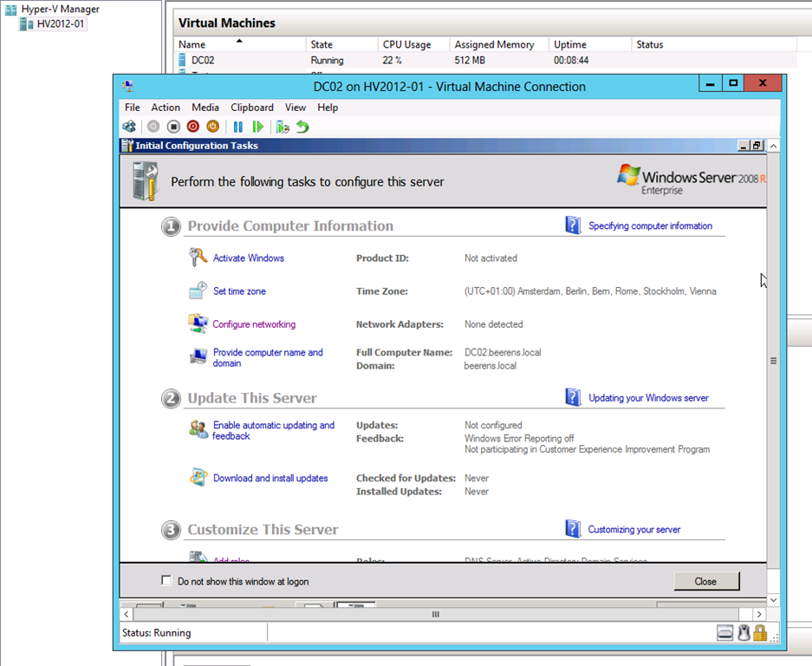
Task: Click the DC02 virtual machine row icon
Action: point(182,60)
